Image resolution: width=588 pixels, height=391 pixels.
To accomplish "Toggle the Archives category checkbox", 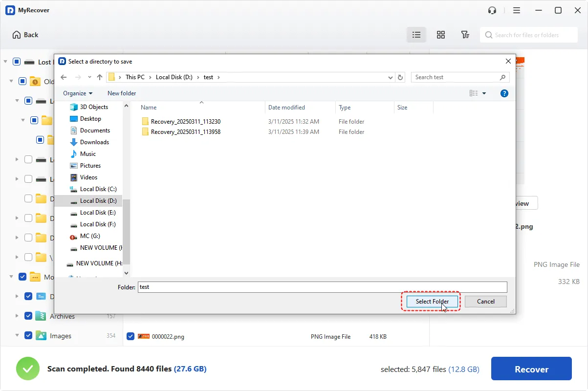I will tap(28, 316).
